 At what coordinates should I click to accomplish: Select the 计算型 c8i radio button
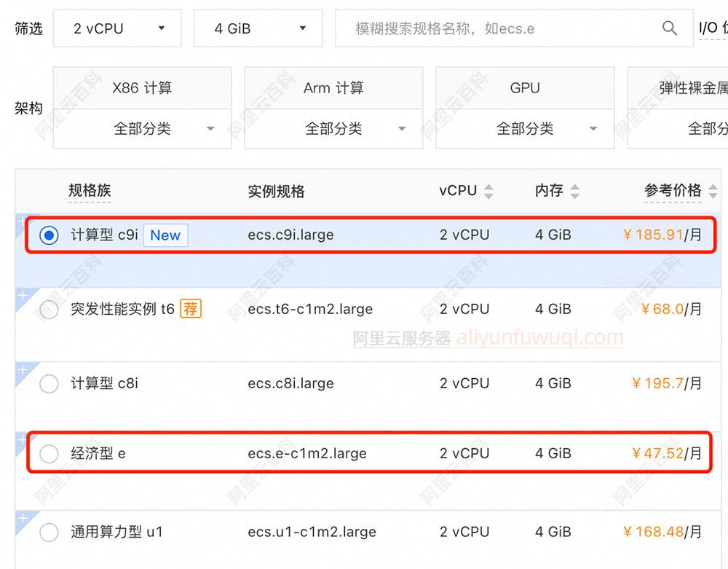click(49, 384)
